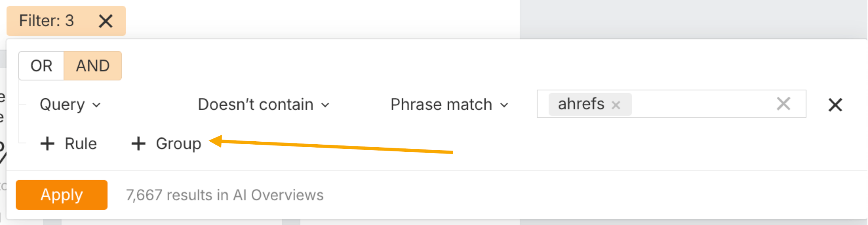
Task: Expand the Doesn't contain condition dropdown
Action: [x=256, y=104]
